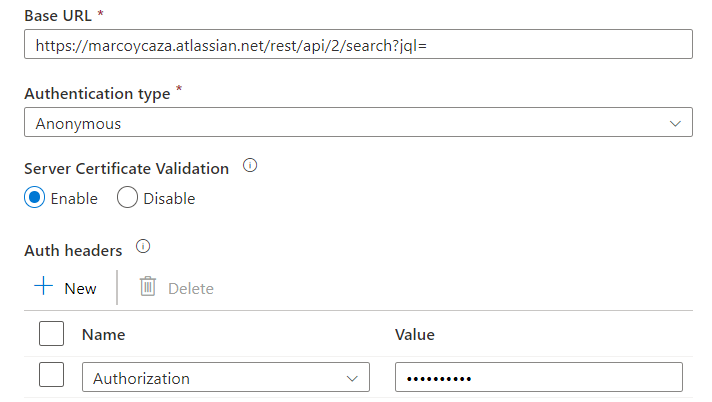Click the Server Certificate Validation info icon
Screen dimensions: 712x402
(x=250, y=165)
